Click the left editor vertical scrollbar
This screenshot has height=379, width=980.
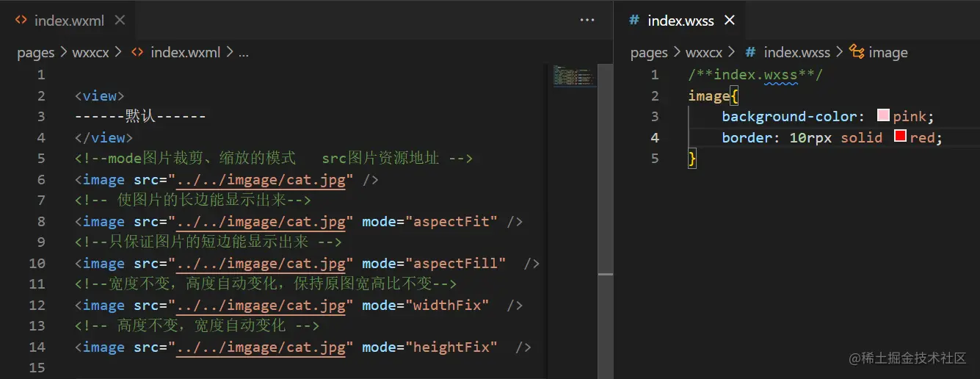(605, 220)
